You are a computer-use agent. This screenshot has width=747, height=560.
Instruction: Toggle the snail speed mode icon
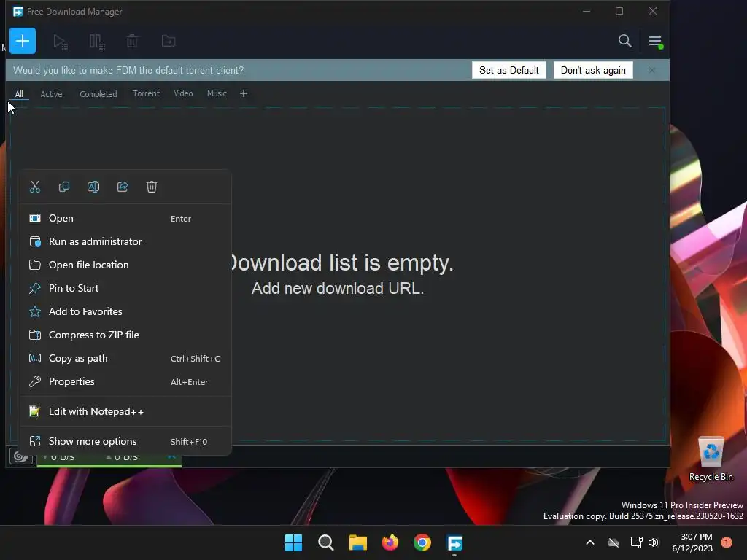(21, 456)
